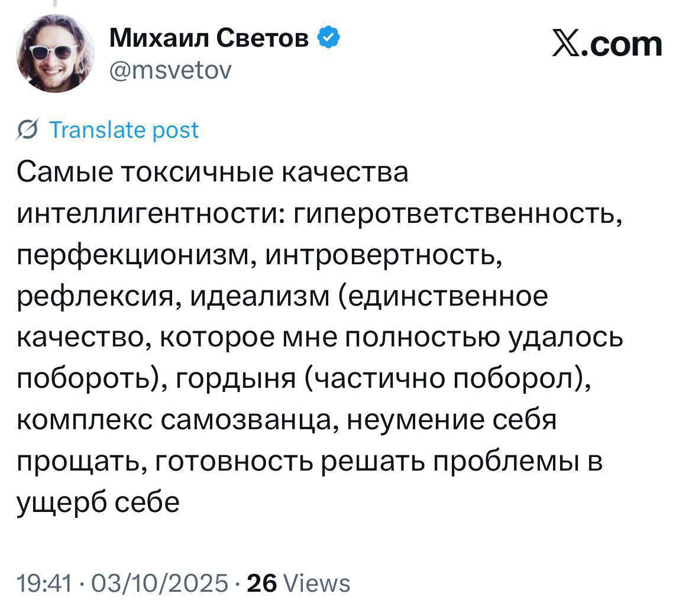Click the X logo glyph
This screenshot has height=616, width=692.
coord(566,44)
